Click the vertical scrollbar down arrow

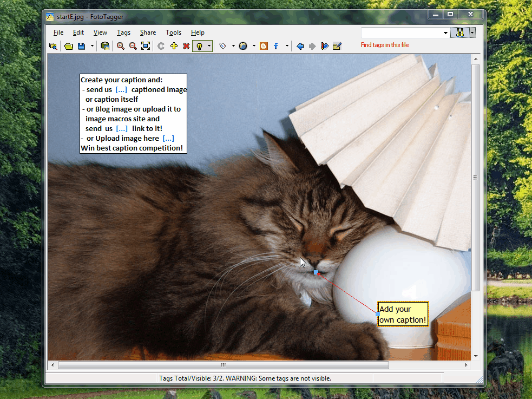[476, 356]
